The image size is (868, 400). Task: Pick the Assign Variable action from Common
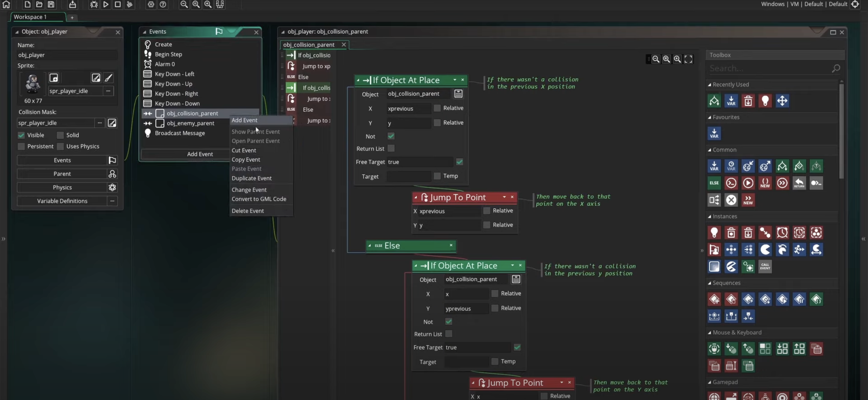tap(714, 166)
